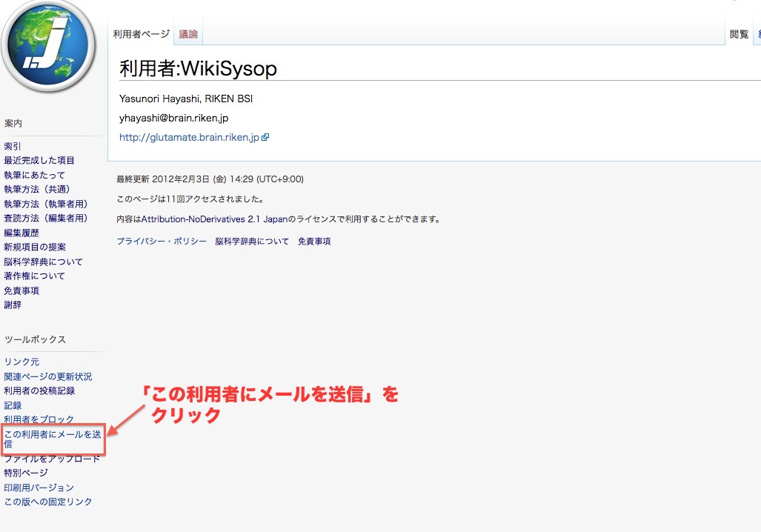Click the external link icon beside URL
The width and height of the screenshot is (761, 532).
tap(265, 137)
